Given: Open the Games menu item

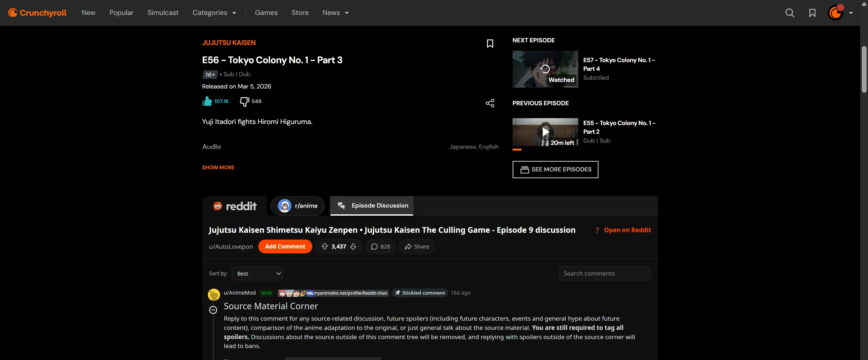Looking at the screenshot, I should tap(266, 13).
